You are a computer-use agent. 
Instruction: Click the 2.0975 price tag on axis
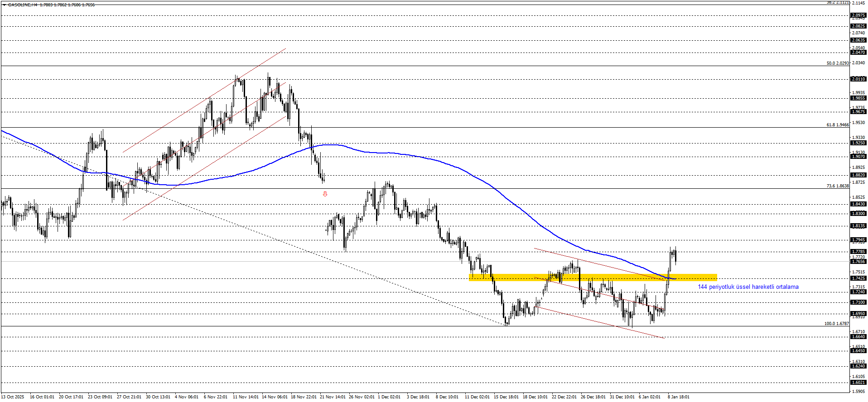tap(858, 15)
